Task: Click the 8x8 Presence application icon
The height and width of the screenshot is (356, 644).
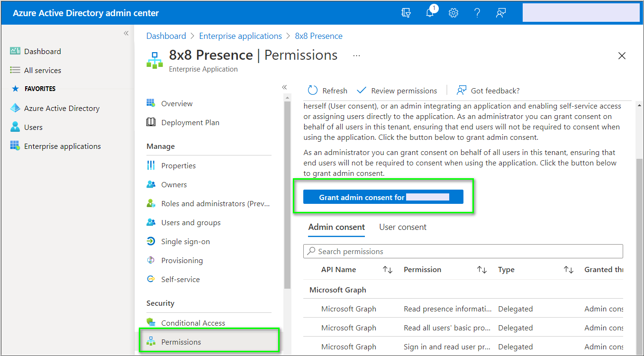Action: (x=154, y=60)
